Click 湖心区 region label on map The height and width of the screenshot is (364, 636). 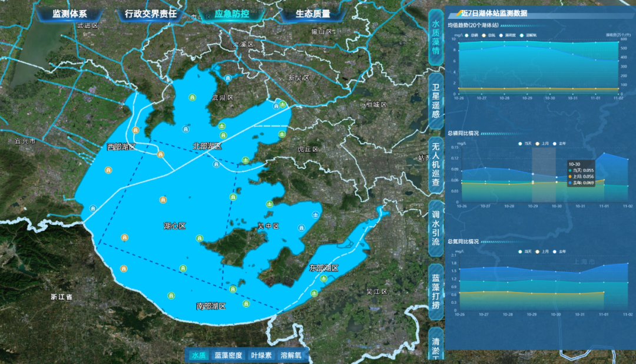click(x=174, y=226)
